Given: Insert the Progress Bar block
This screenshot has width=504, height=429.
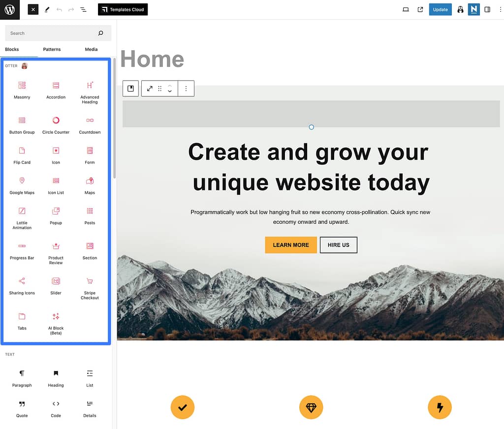Looking at the screenshot, I should [22, 251].
